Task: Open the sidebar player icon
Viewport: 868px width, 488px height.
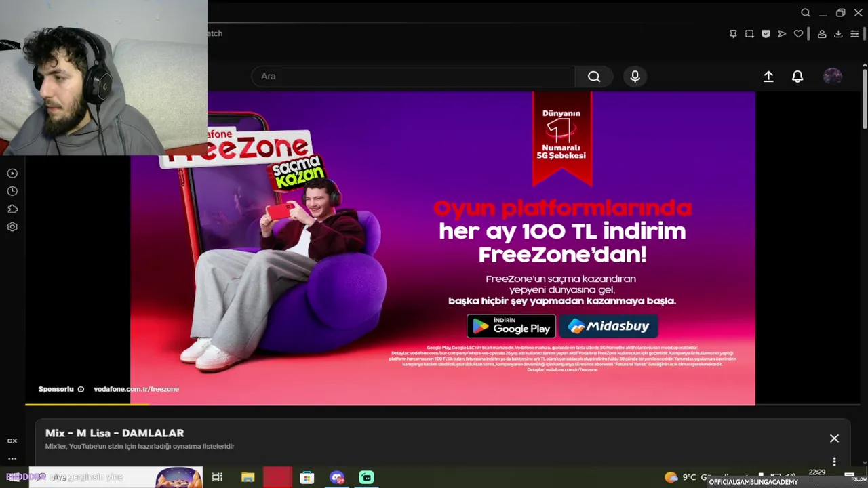Action: [12, 174]
